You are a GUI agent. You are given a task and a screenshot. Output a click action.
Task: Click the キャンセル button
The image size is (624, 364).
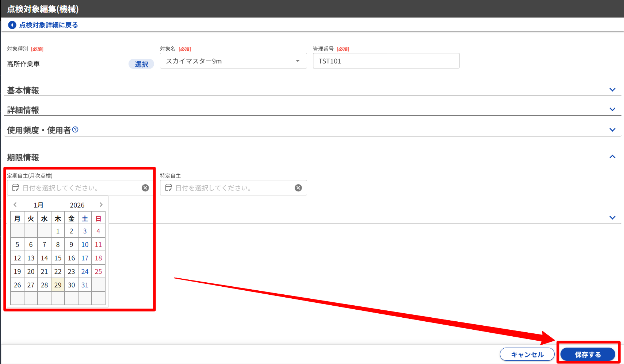527,354
